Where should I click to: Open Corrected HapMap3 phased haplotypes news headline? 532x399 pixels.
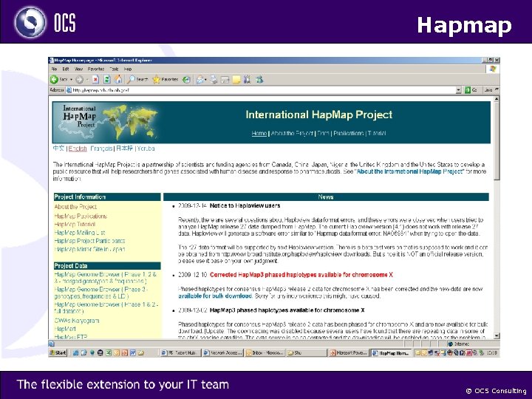click(301, 275)
